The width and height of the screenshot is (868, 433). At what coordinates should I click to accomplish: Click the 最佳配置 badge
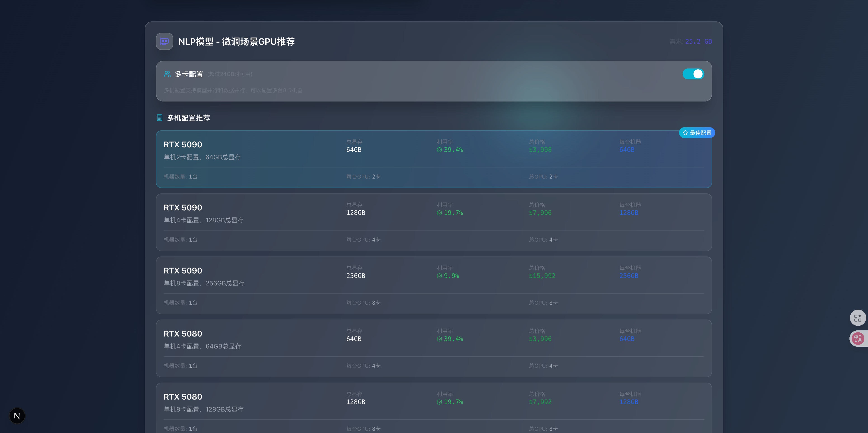click(x=697, y=133)
